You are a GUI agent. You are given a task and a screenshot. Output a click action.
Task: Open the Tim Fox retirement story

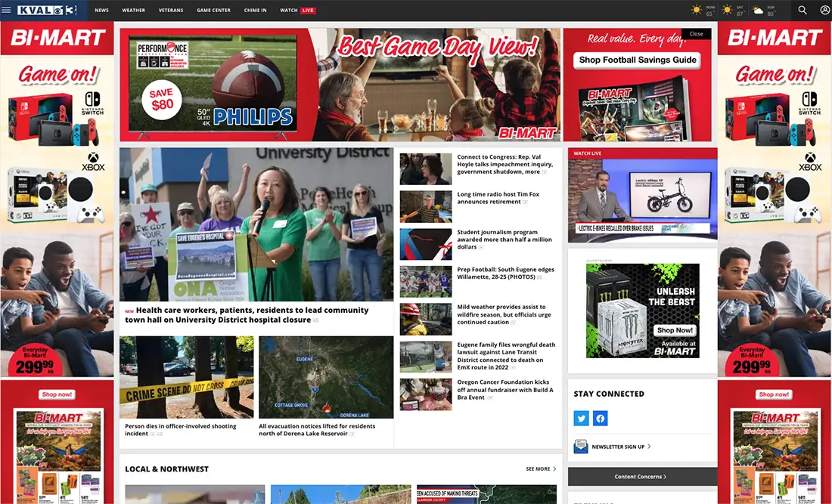498,198
